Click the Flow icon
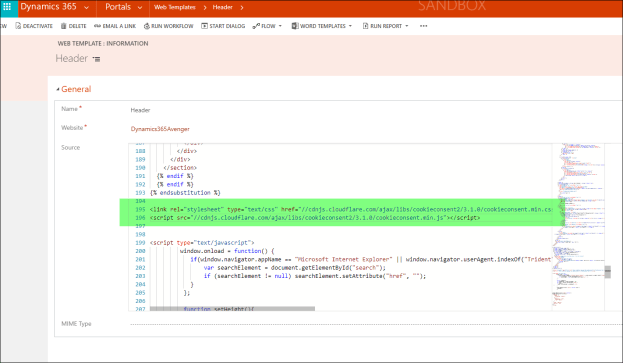This screenshot has height=363, width=623. point(256,26)
